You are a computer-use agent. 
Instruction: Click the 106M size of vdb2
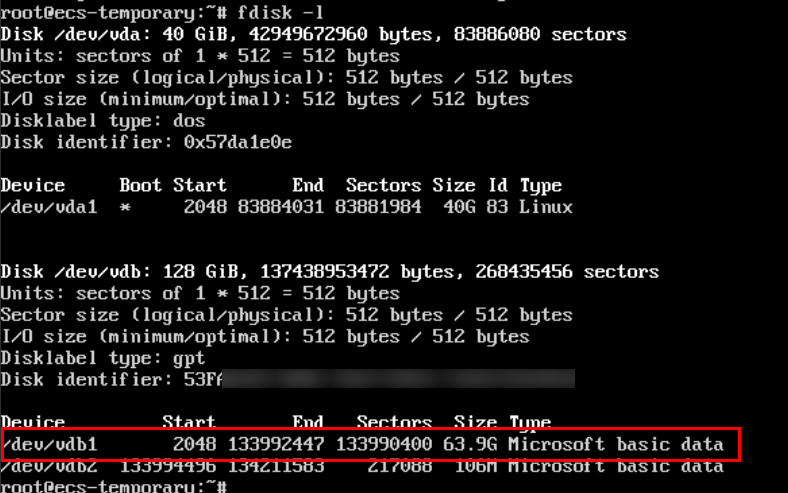click(x=476, y=466)
